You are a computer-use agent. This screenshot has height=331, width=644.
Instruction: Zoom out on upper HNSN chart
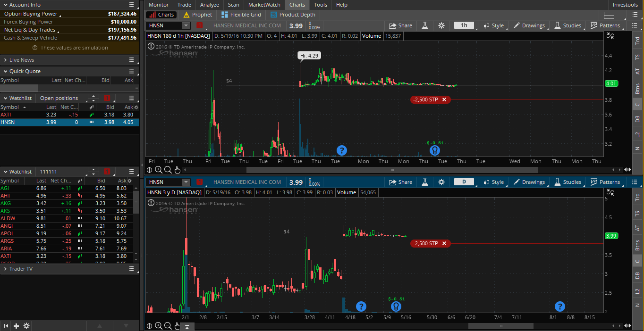click(x=168, y=170)
